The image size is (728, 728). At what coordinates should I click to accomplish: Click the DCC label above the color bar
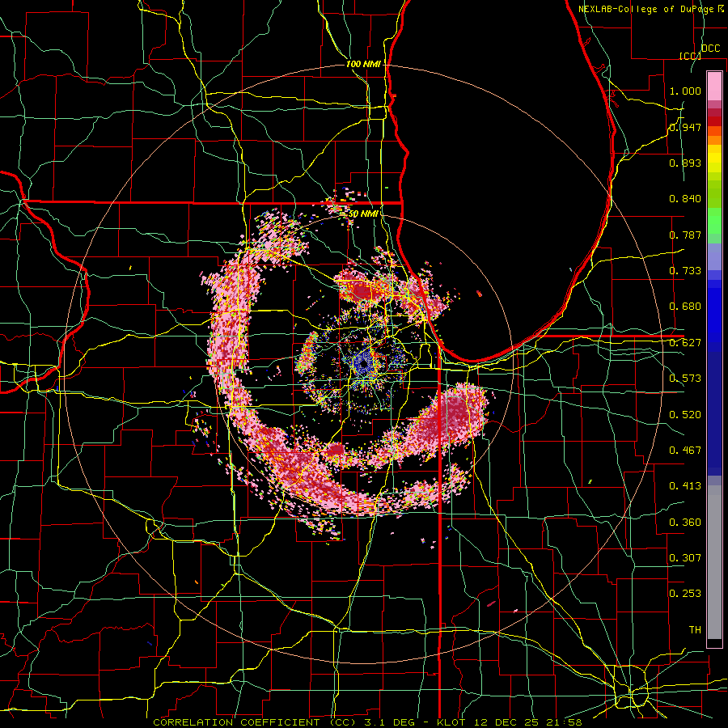[x=710, y=49]
